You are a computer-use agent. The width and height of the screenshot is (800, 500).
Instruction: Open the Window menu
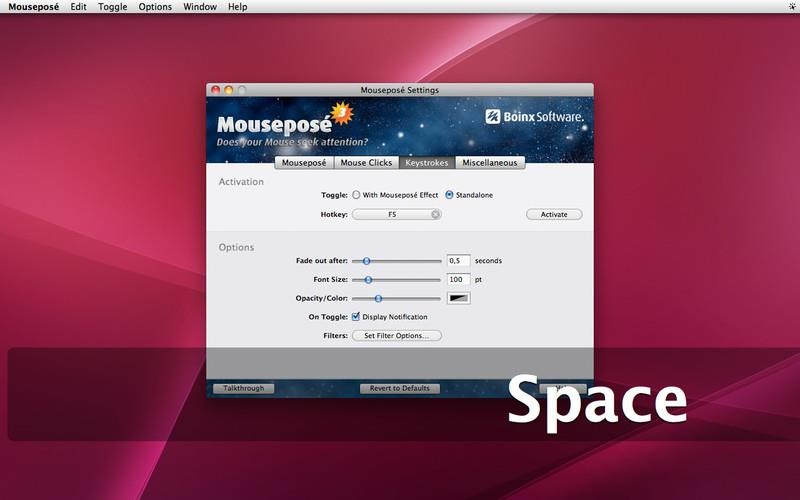pyautogui.click(x=199, y=7)
